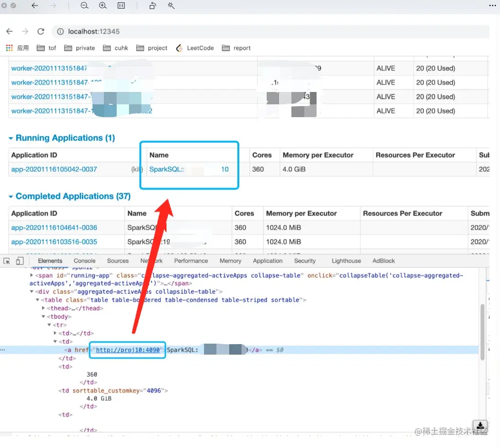Screen dimensions: 500x448
Task: Expand the thead node
Action: [x=43, y=308]
